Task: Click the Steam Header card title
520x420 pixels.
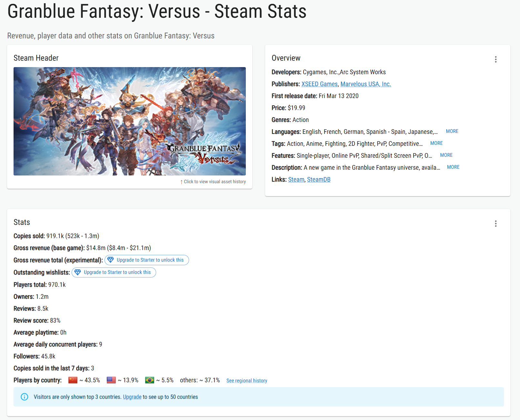Action: click(36, 58)
